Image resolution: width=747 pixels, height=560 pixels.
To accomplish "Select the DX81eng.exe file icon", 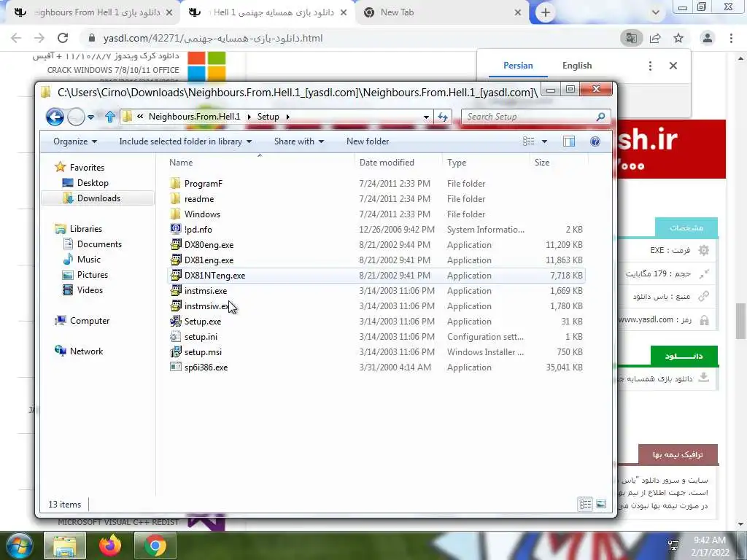I will (175, 260).
